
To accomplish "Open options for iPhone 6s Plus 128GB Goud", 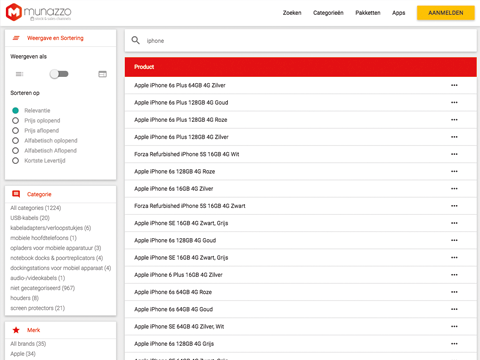I will click(x=454, y=103).
